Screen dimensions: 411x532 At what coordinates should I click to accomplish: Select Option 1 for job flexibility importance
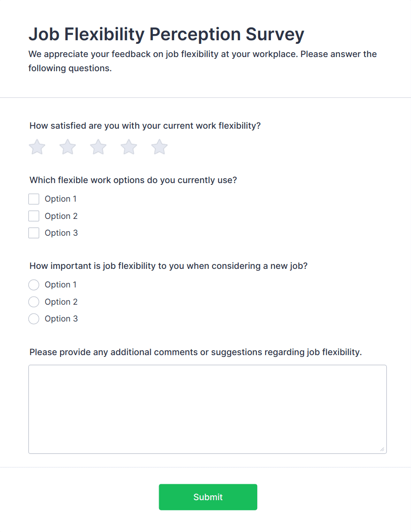coord(34,284)
